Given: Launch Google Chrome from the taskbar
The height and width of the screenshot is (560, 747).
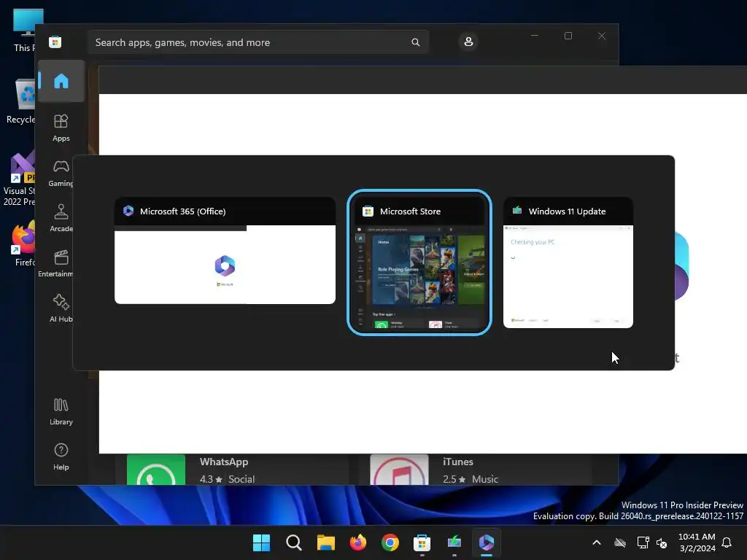Looking at the screenshot, I should point(390,542).
